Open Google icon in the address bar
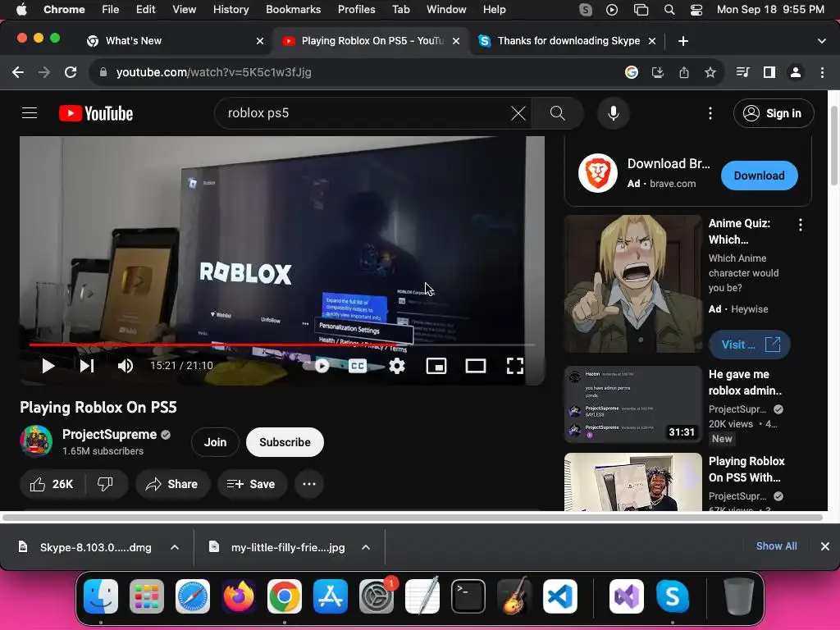The width and height of the screenshot is (840, 630). 632,72
